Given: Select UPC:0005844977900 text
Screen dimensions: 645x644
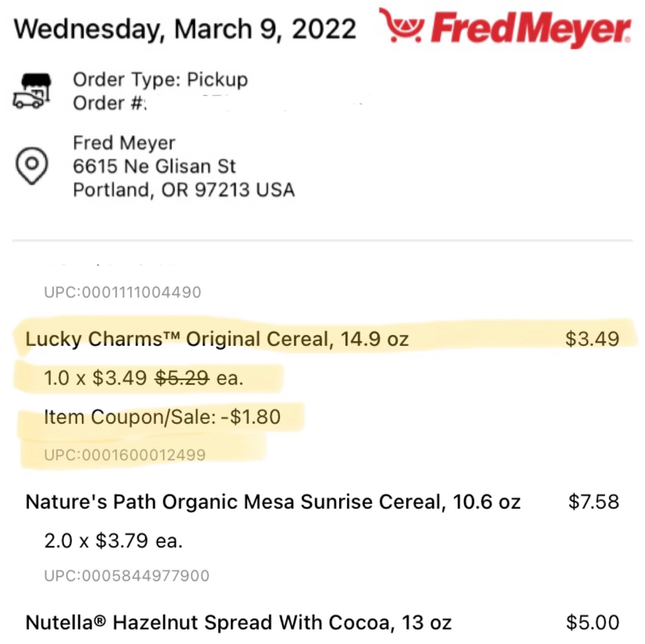Looking at the screenshot, I should (127, 576).
